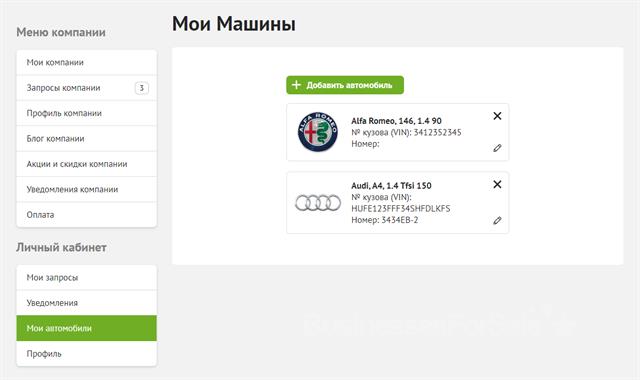Click the highlighted Мои автомобили item

point(87,328)
